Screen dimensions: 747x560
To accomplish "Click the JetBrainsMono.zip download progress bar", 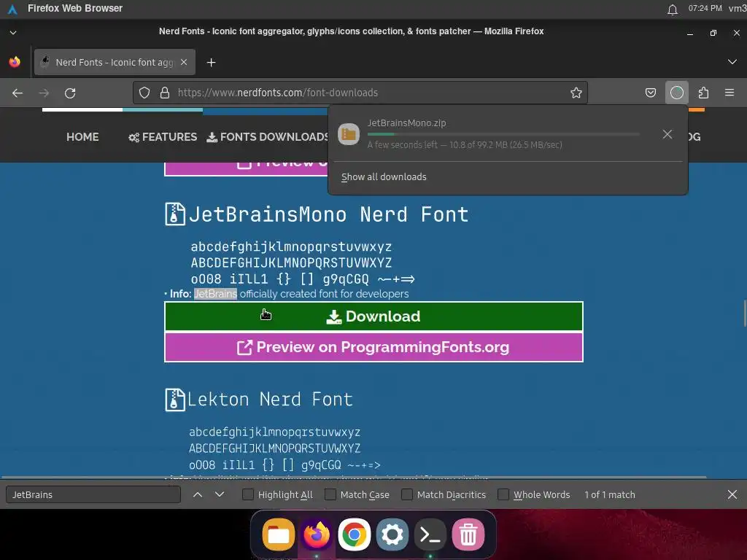I will (x=503, y=134).
